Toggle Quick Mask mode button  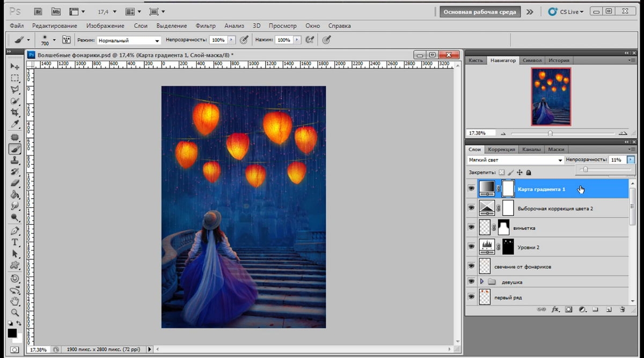pyautogui.click(x=14, y=349)
